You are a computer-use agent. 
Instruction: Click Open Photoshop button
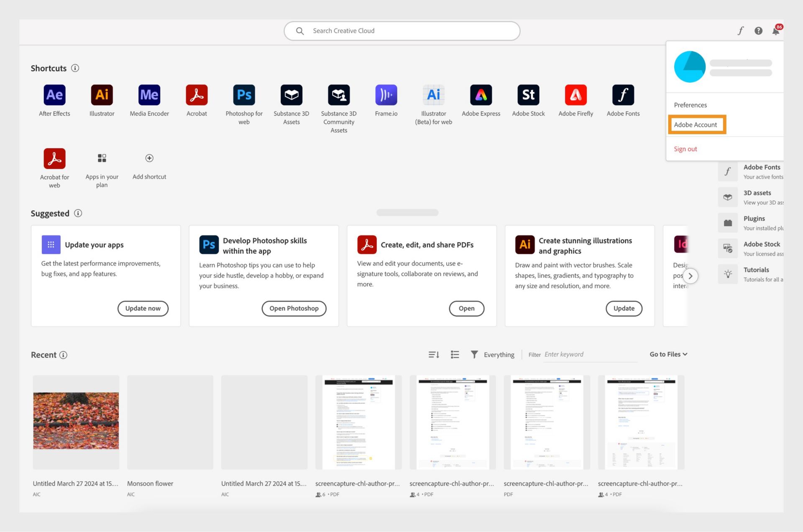(294, 308)
